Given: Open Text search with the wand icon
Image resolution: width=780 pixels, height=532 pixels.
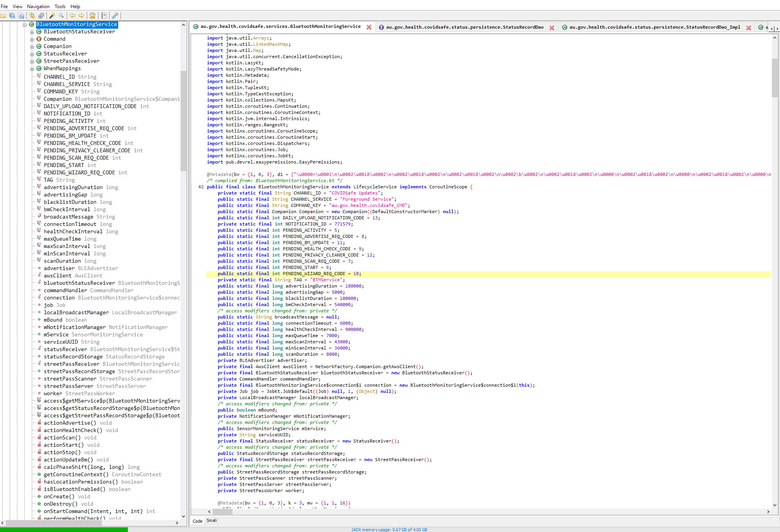Looking at the screenshot, I should click(x=52, y=16).
